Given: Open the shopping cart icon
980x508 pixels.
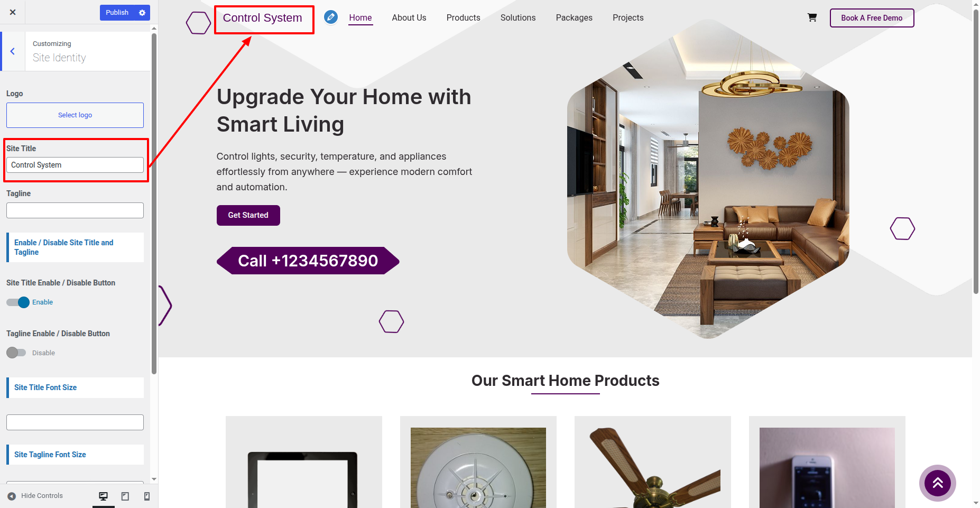Looking at the screenshot, I should [812, 17].
